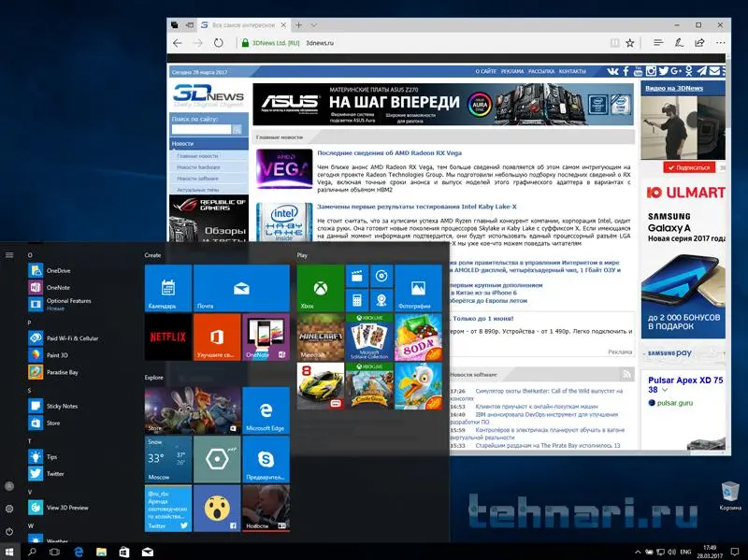Open Edge web note pen icon

point(679,43)
